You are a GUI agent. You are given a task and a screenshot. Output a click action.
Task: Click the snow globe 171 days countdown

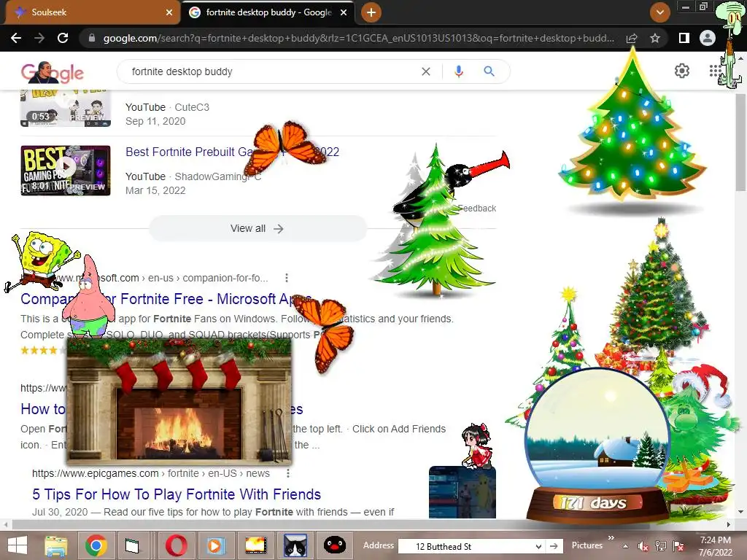597,447
